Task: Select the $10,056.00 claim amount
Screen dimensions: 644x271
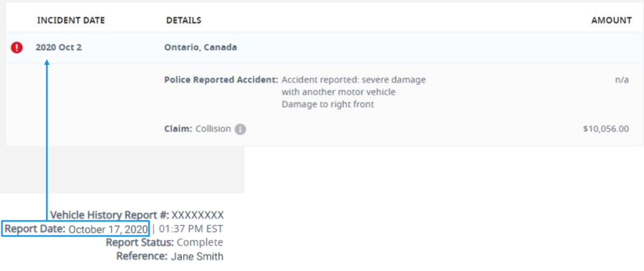Action: pos(606,129)
